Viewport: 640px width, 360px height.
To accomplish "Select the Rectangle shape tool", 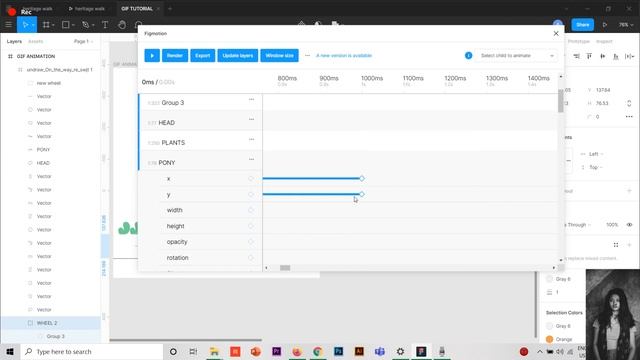I will 65,25.
